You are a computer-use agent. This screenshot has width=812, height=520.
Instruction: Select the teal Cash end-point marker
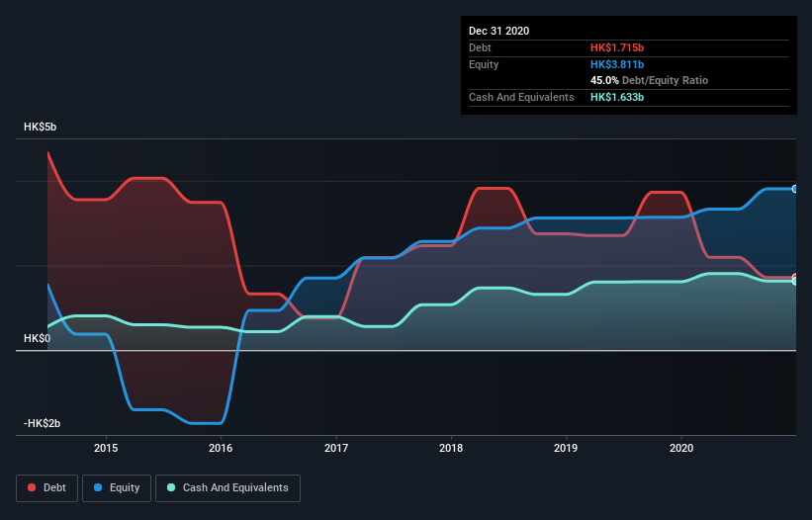click(x=794, y=281)
